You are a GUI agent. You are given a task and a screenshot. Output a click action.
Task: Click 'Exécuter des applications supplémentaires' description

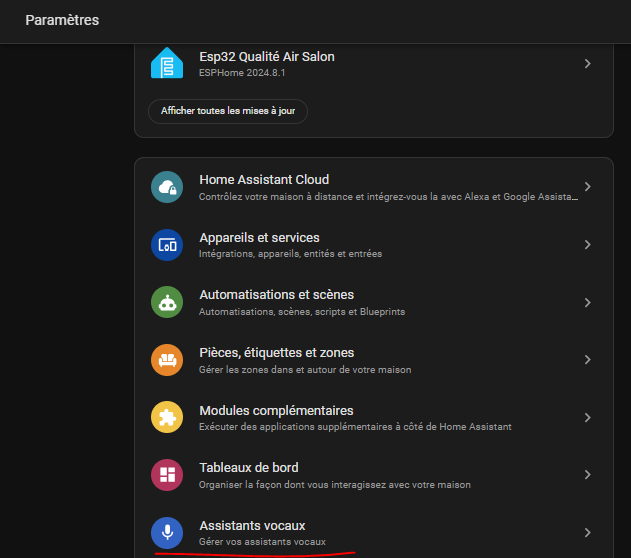tap(355, 427)
